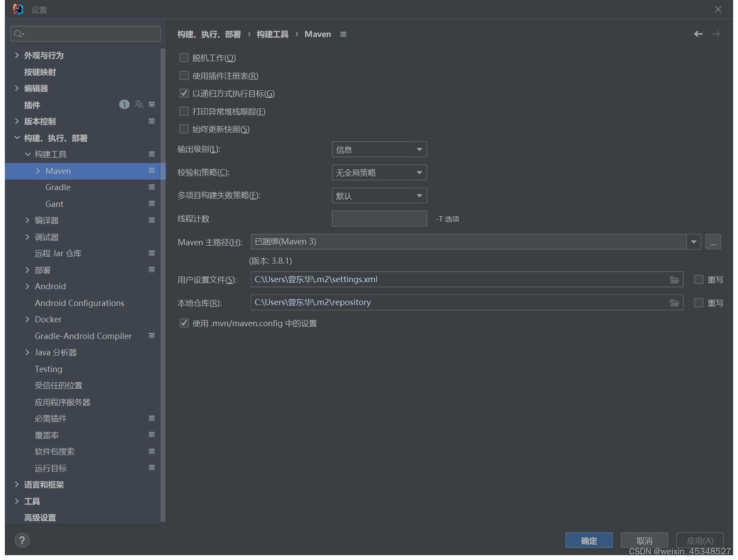Click the 用户设置文件 path field
738x560 pixels.
point(467,280)
